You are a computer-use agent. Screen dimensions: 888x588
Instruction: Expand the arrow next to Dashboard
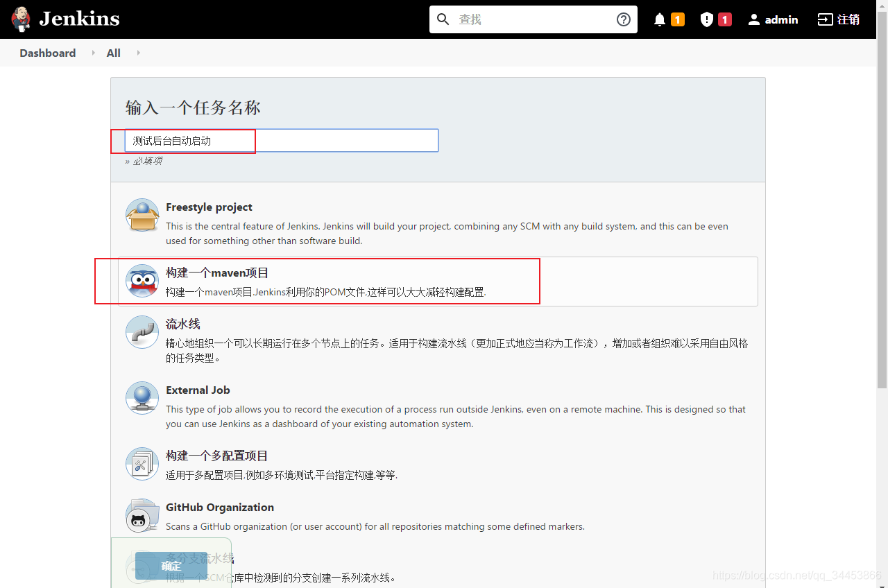tap(93, 53)
